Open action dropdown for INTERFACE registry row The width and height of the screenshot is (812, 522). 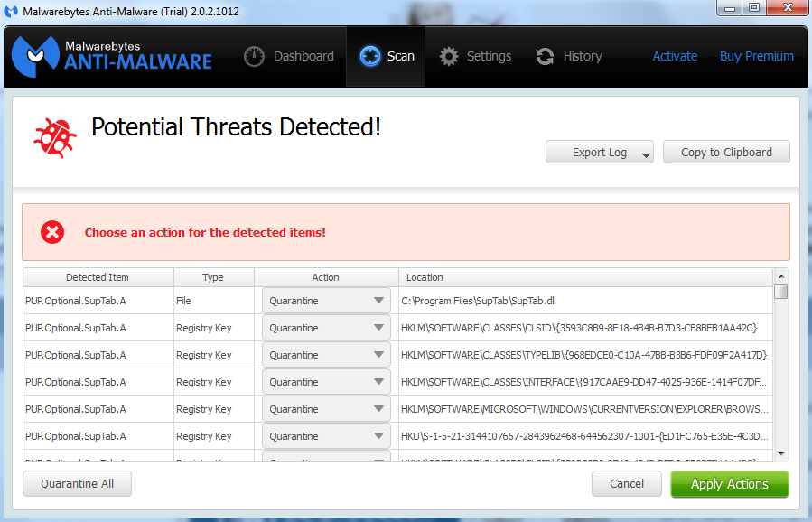[x=326, y=382]
